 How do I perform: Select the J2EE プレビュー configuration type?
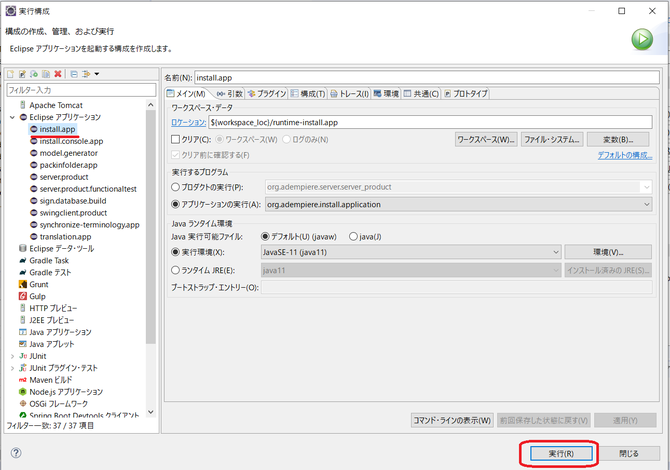[x=47, y=320]
